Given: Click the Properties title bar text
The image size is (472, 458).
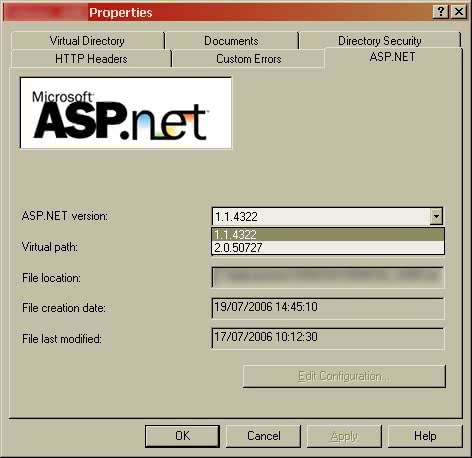Looking at the screenshot, I should [120, 13].
